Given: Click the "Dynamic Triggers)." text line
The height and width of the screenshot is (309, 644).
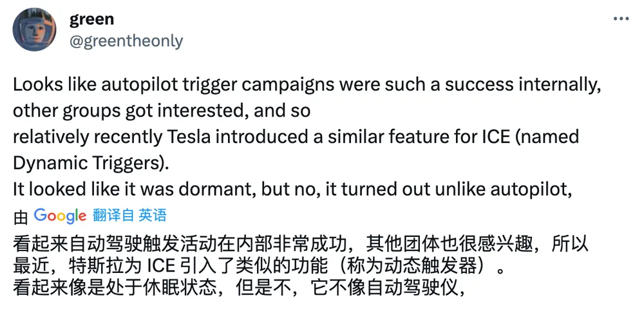Looking at the screenshot, I should [91, 164].
